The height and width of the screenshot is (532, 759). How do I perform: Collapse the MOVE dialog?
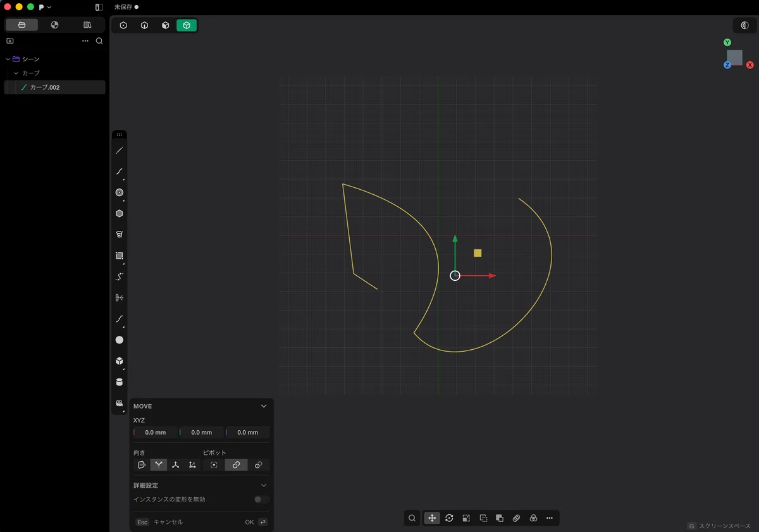coord(264,406)
